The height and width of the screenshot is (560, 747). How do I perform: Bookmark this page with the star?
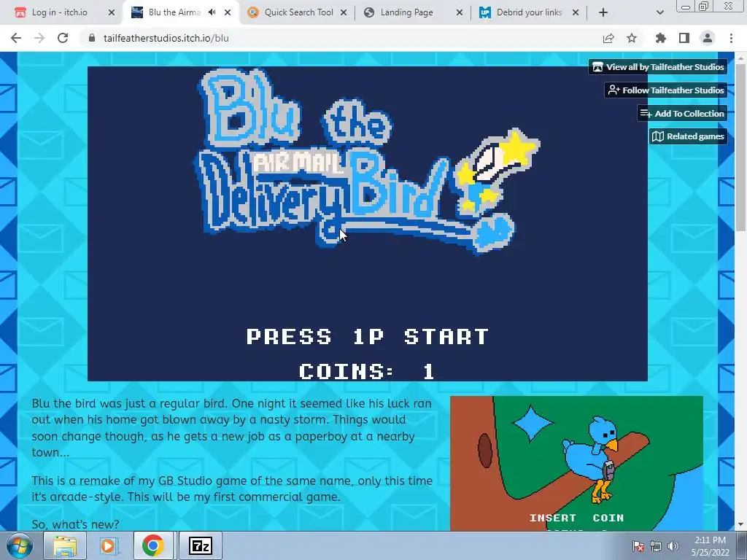click(x=632, y=38)
